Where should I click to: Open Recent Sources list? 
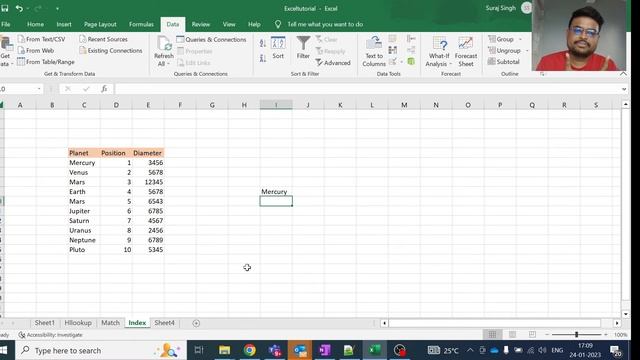pyautogui.click(x=103, y=39)
